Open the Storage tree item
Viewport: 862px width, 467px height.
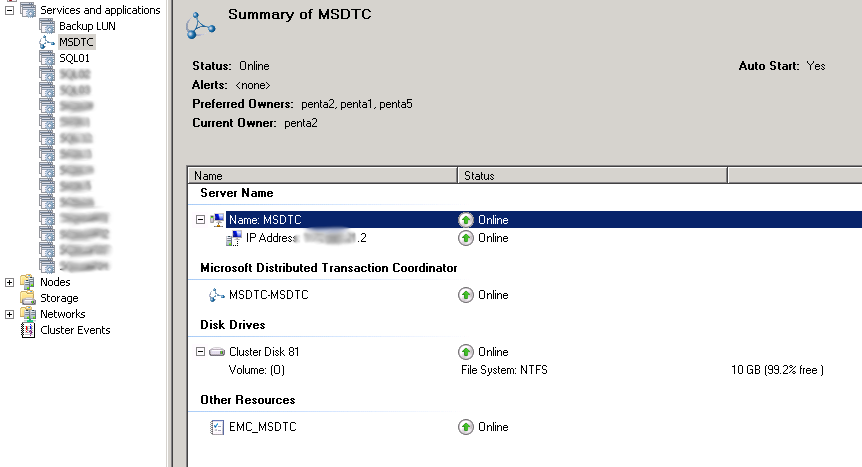coord(59,298)
